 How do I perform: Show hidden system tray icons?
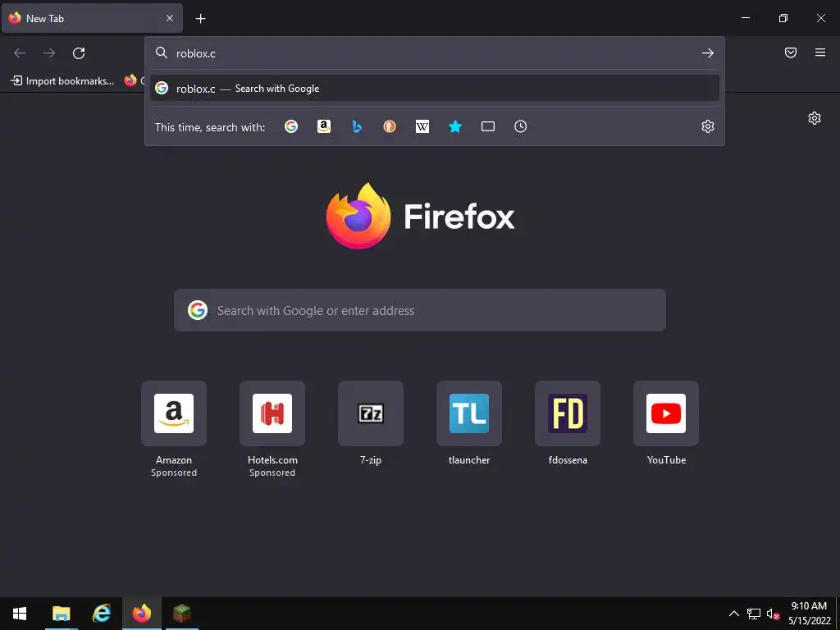pos(734,614)
